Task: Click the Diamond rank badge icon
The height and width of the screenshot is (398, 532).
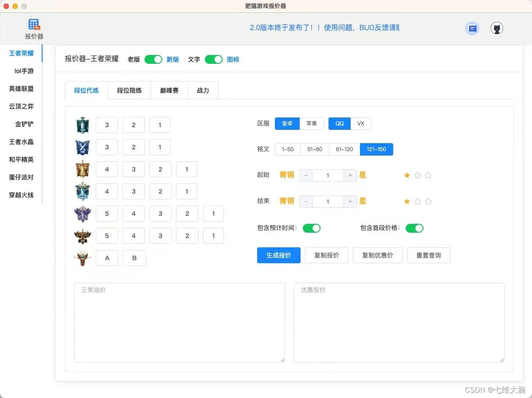Action: (x=82, y=214)
